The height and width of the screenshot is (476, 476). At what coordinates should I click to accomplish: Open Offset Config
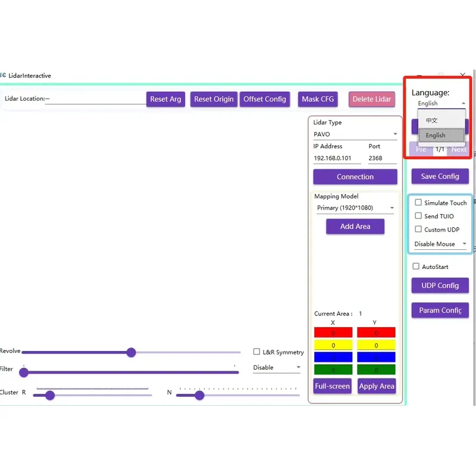(265, 99)
